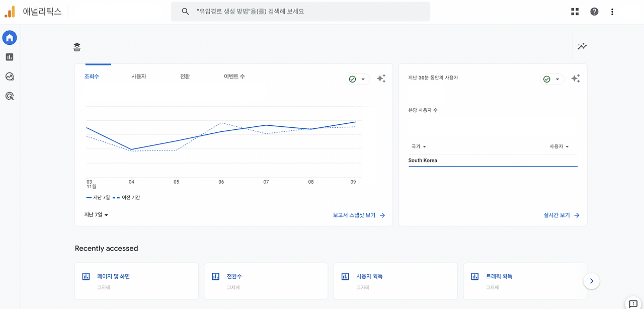Click the sparkle icon on the chart card
Image resolution: width=644 pixels, height=309 pixels.
point(381,79)
